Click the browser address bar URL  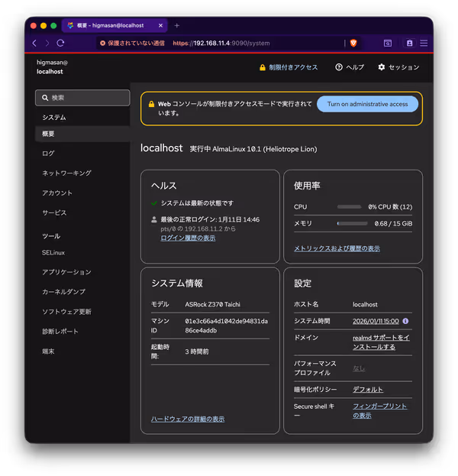(221, 43)
